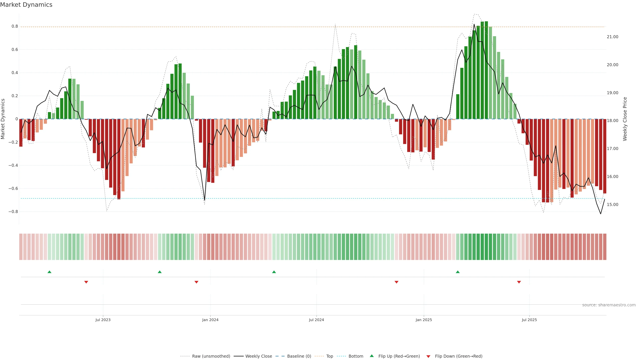Screen dimensions: 644x362
Task: Toggle the Bottom legend entry
Action: point(356,356)
